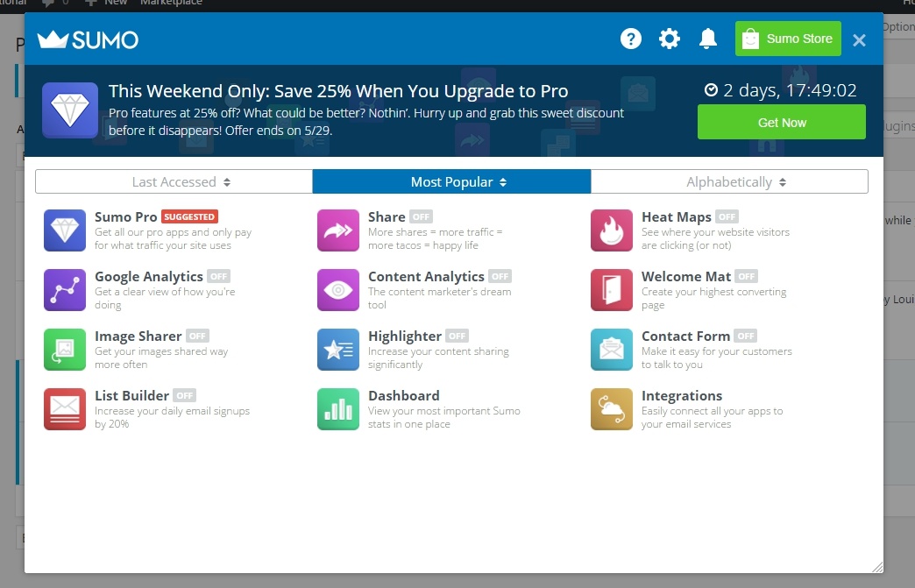Open the Image Sharer icon
Viewport: 915px width, 588px height.
tap(65, 350)
